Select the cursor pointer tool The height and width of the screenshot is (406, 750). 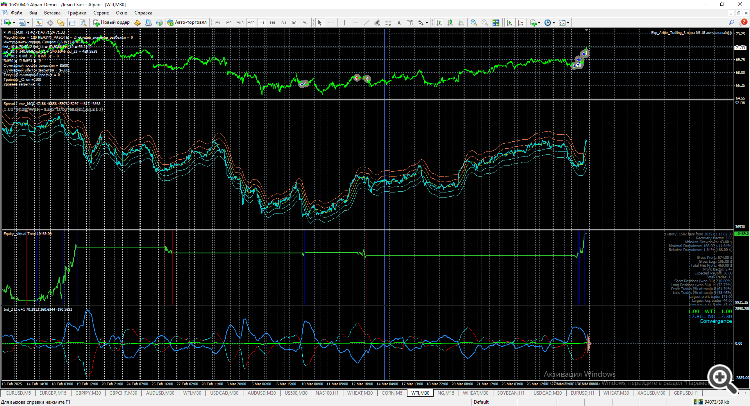[x=320, y=22]
